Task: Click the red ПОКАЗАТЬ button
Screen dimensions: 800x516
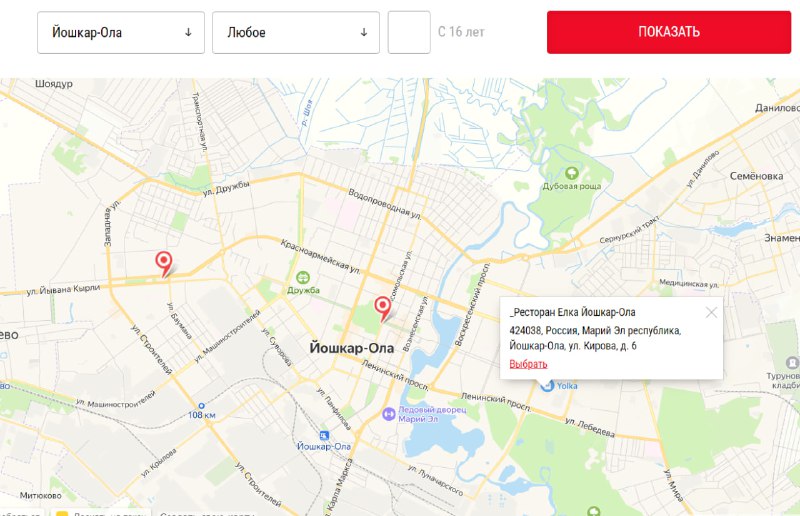Action: (669, 32)
